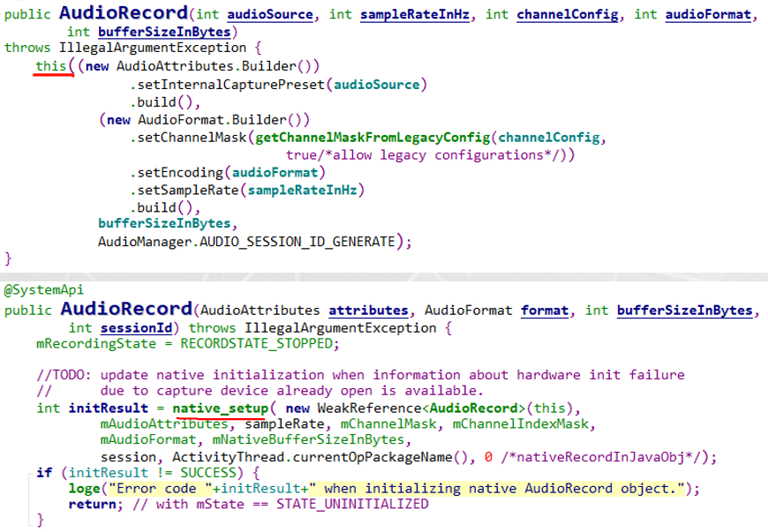Viewport: 768px width, 532px height.
Task: Select the @SystemApi annotation
Action: click(42, 289)
